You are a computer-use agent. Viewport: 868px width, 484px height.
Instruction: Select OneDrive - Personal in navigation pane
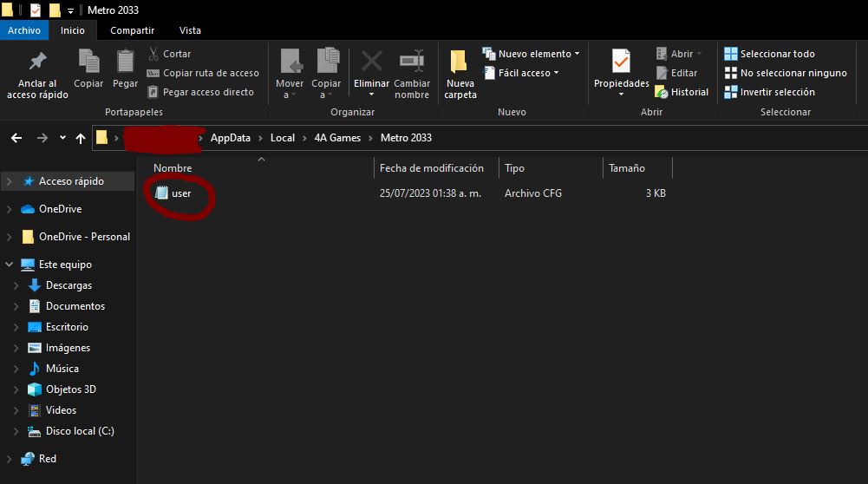point(84,237)
